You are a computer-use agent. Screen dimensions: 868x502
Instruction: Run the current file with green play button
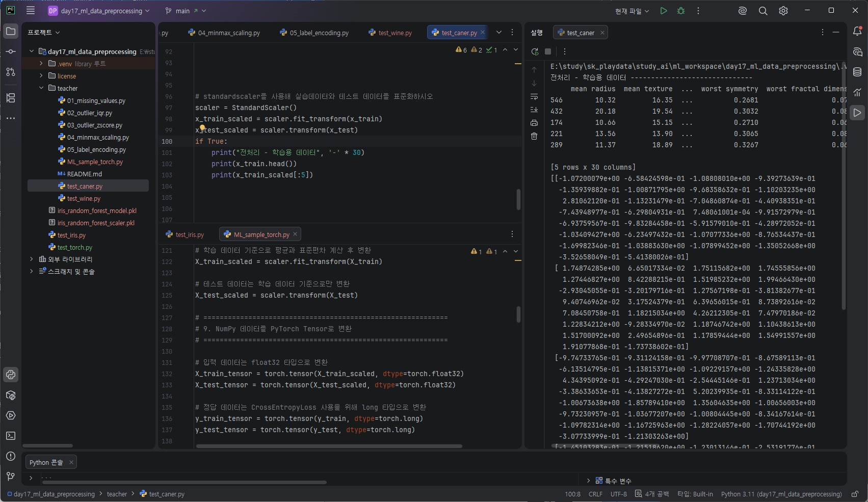click(x=664, y=11)
